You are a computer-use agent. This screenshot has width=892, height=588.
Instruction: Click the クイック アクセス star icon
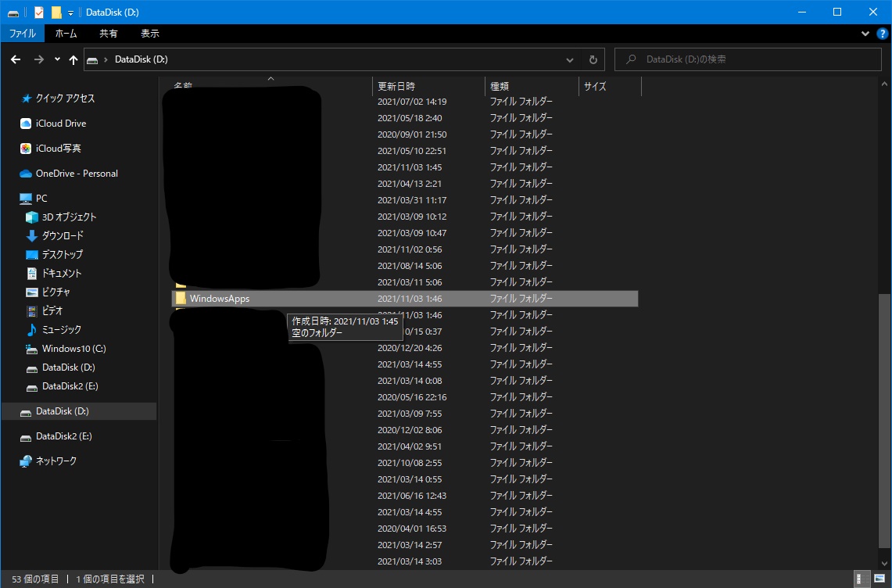click(x=26, y=99)
